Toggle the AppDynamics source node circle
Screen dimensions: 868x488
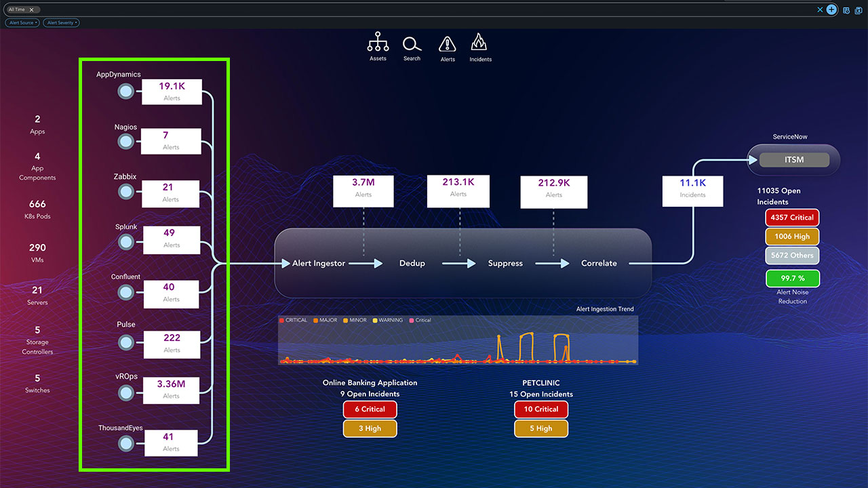(125, 91)
